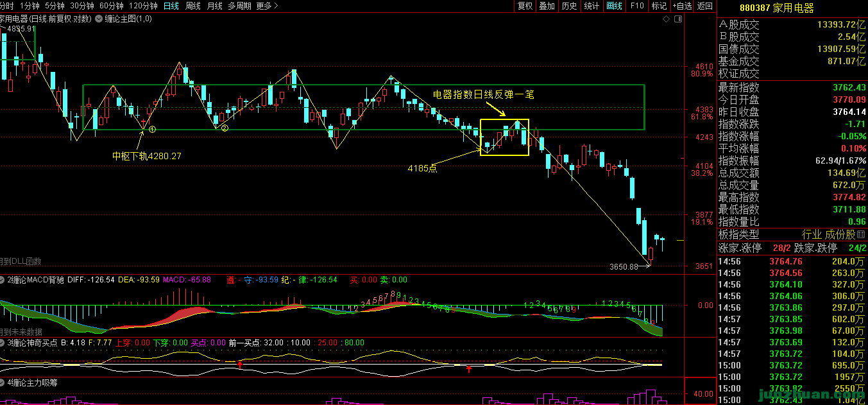This screenshot has height=405, width=868.
Task: Select the 权证成交 row
Action: [x=792, y=74]
